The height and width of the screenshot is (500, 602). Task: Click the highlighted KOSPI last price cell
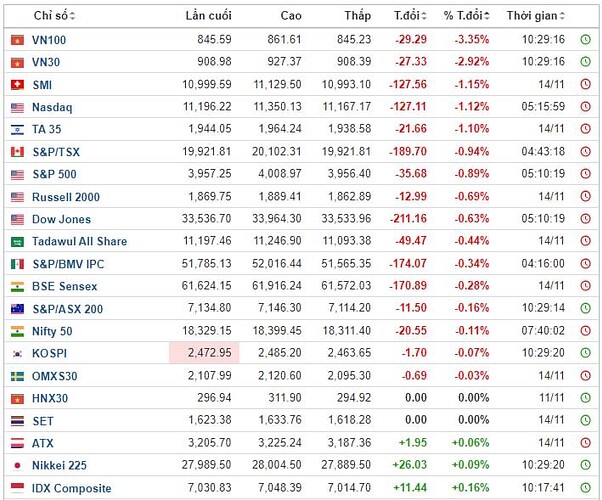204,354
